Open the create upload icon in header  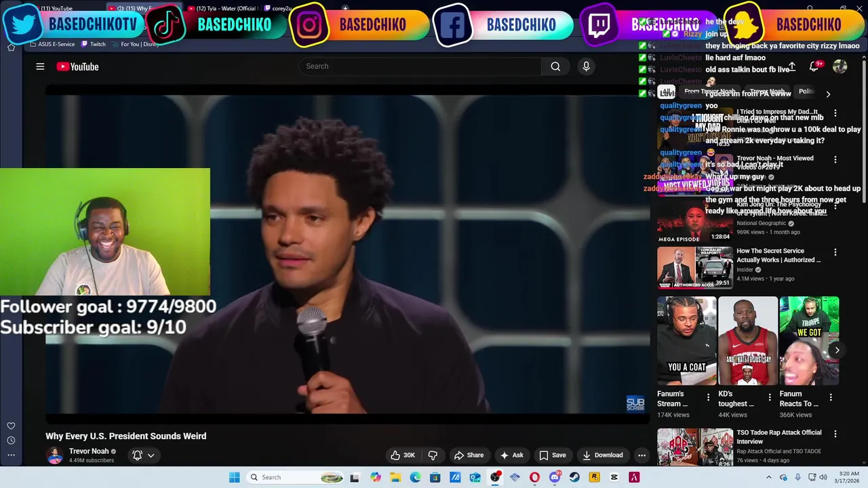coord(791,66)
